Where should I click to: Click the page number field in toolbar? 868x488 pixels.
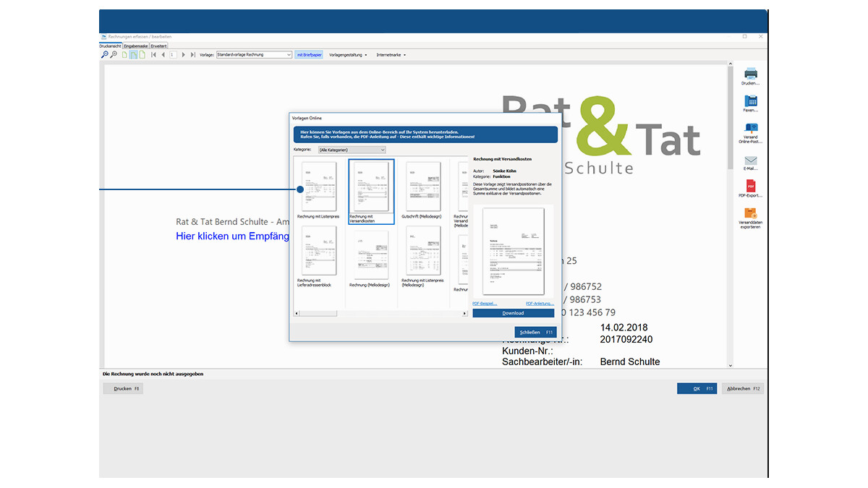pos(173,55)
